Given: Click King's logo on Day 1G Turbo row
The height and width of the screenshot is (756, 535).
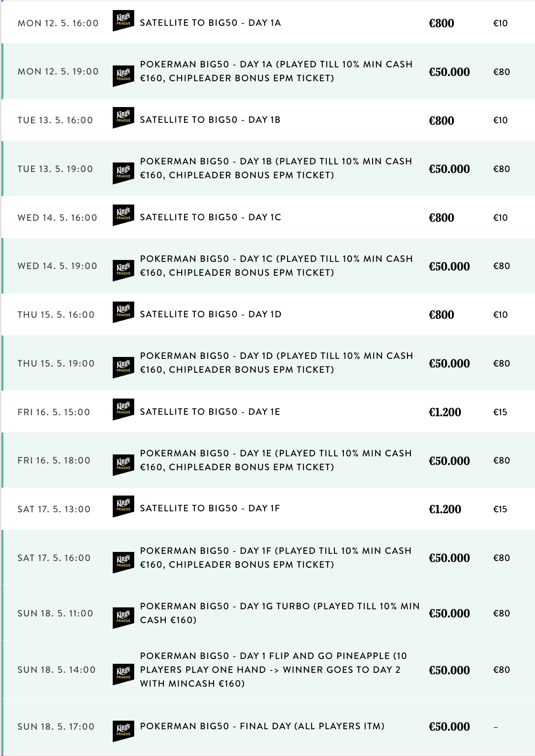Looking at the screenshot, I should pyautogui.click(x=123, y=617).
